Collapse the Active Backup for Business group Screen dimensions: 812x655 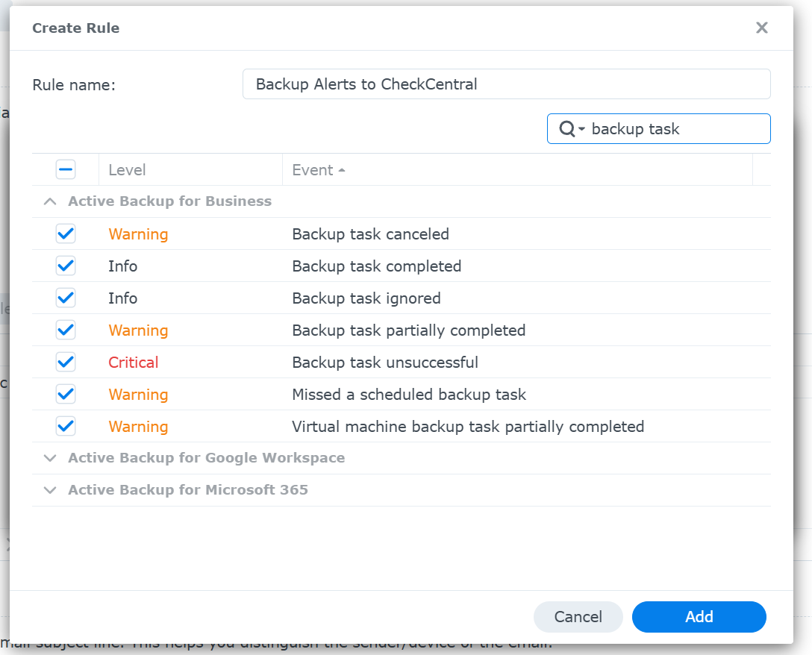pos(50,201)
